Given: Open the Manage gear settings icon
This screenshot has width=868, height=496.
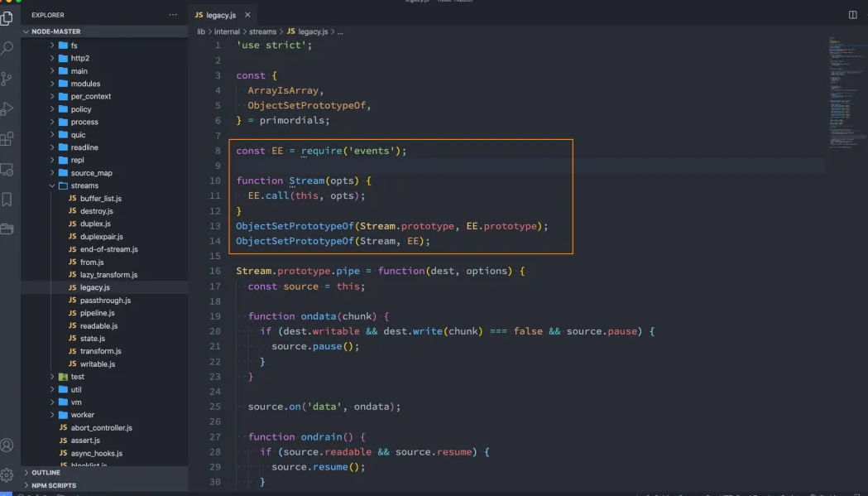Looking at the screenshot, I should (7, 474).
